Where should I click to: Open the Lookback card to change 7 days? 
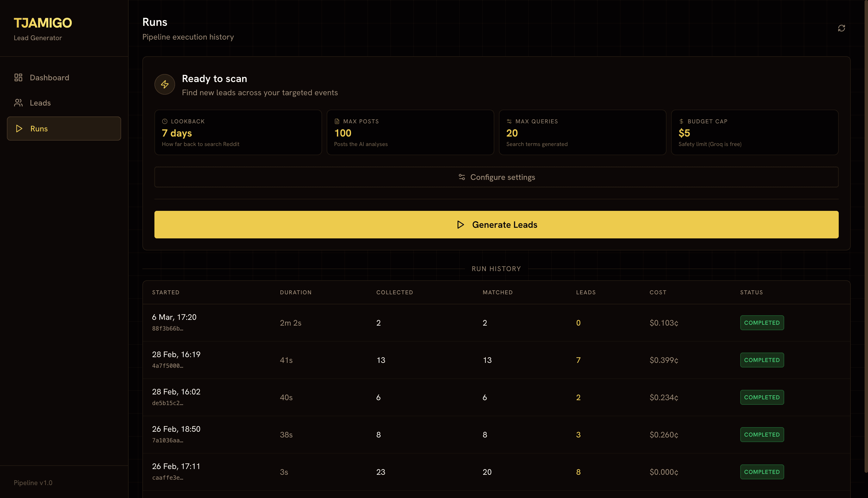238,132
